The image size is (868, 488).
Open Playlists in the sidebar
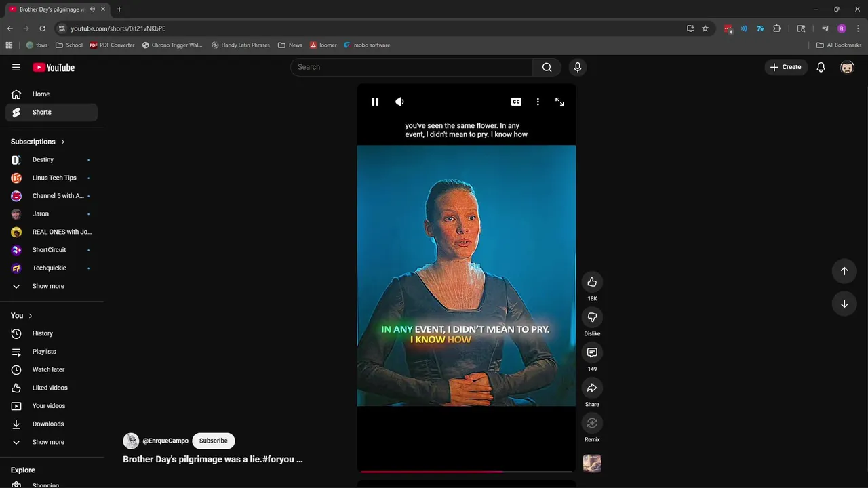click(52, 352)
